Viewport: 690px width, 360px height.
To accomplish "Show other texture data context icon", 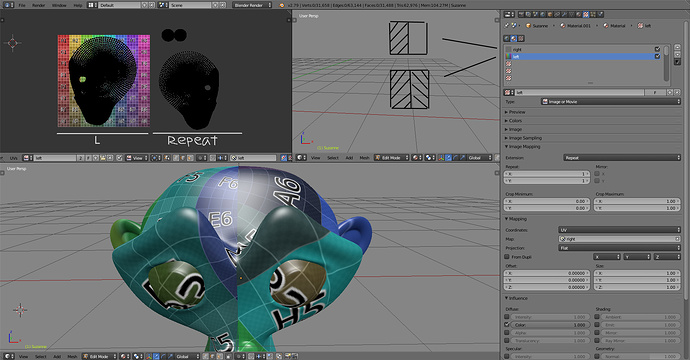I will point(521,38).
